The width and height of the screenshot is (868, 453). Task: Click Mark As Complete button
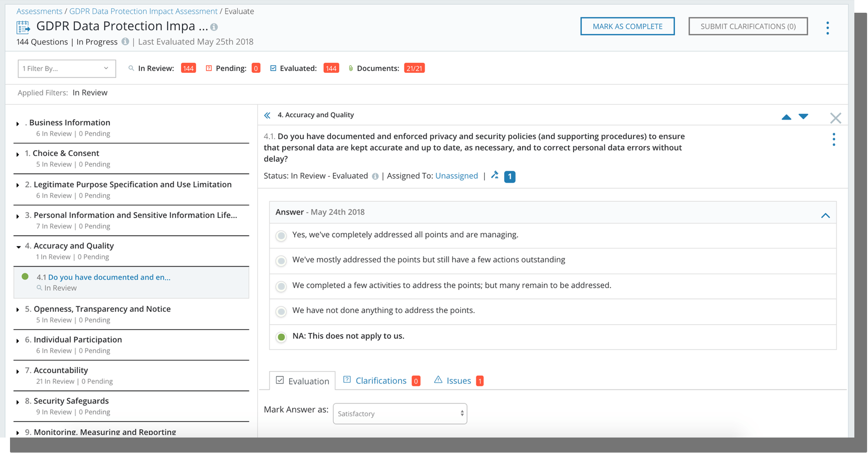pos(627,26)
